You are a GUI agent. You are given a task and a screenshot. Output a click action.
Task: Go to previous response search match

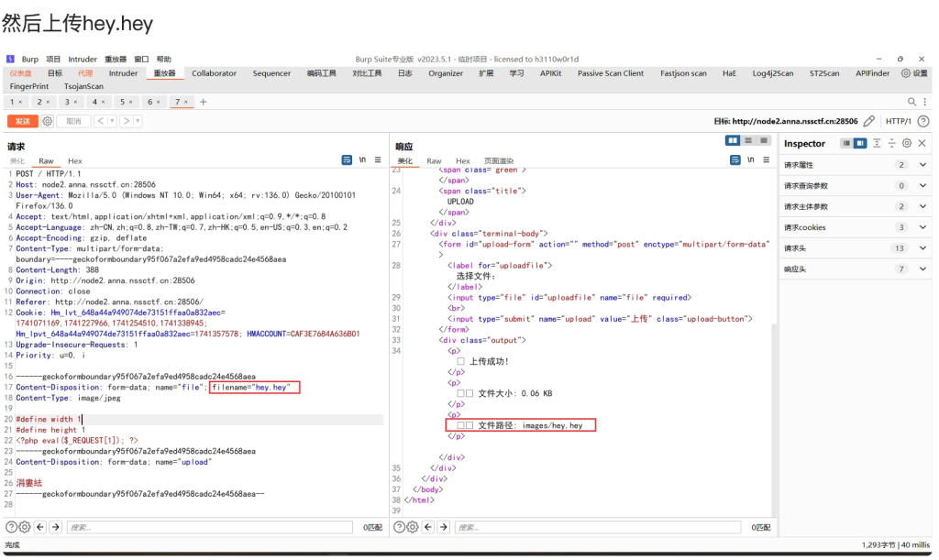click(428, 527)
